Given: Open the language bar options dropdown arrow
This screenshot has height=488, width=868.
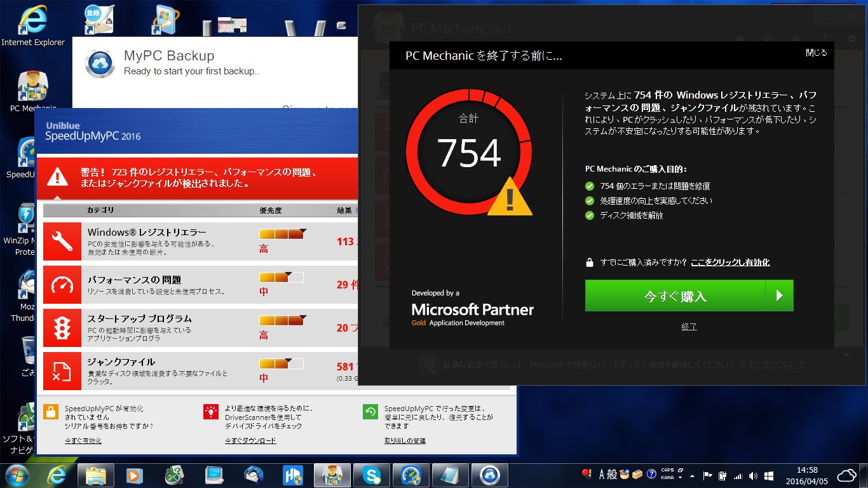Looking at the screenshot, I should click(x=680, y=478).
